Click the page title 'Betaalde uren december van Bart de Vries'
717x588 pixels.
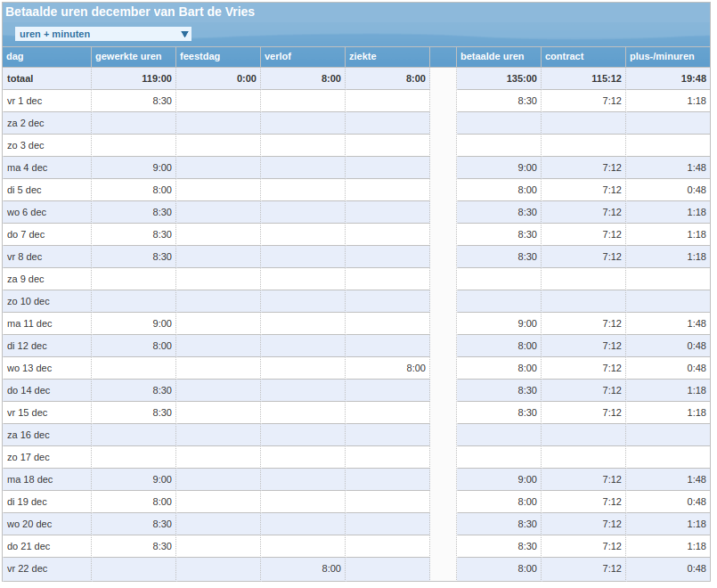tap(129, 12)
